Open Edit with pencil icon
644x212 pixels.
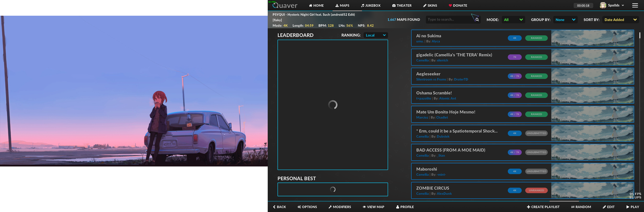(x=609, y=207)
